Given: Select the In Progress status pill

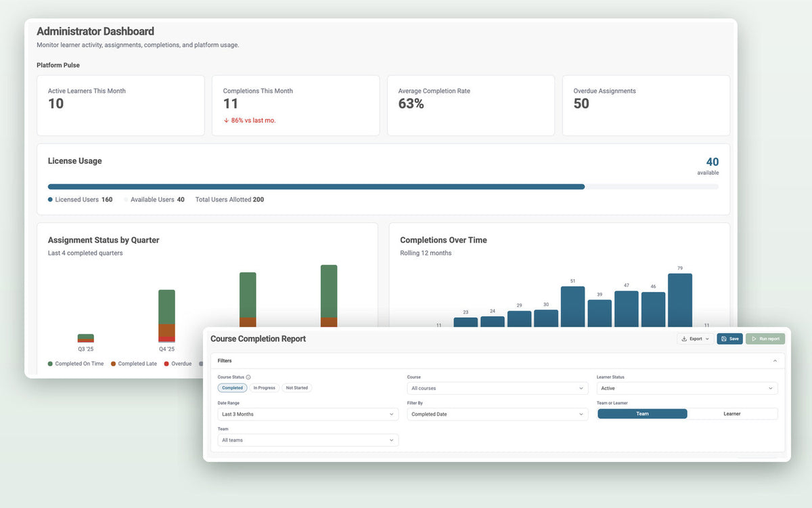Looking at the screenshot, I should click(x=265, y=388).
